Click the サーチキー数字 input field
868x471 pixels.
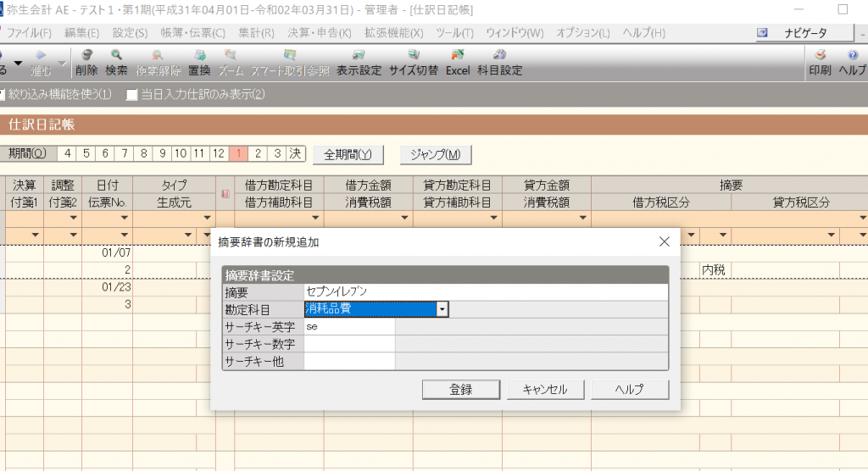pos(349,344)
